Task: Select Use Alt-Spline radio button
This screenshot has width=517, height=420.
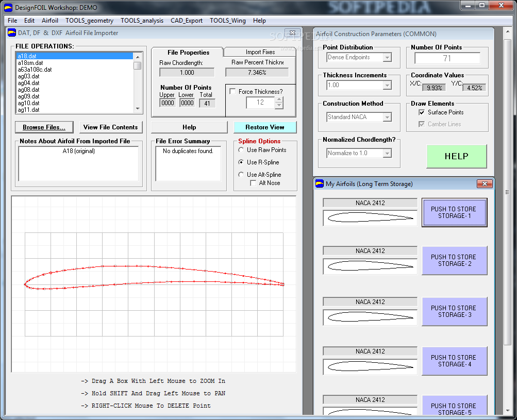Action: click(x=241, y=175)
